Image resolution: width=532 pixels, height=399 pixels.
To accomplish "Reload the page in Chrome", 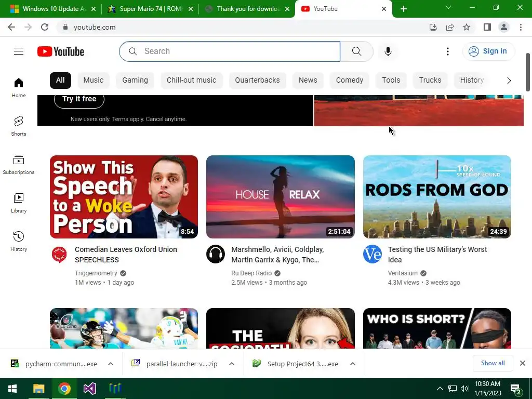I will [45, 27].
